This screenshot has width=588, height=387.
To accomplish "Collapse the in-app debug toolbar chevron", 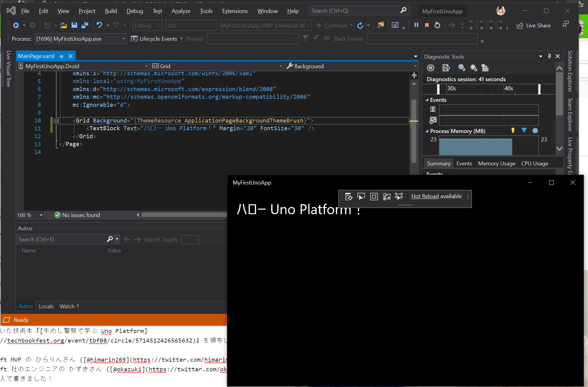I will tap(468, 197).
